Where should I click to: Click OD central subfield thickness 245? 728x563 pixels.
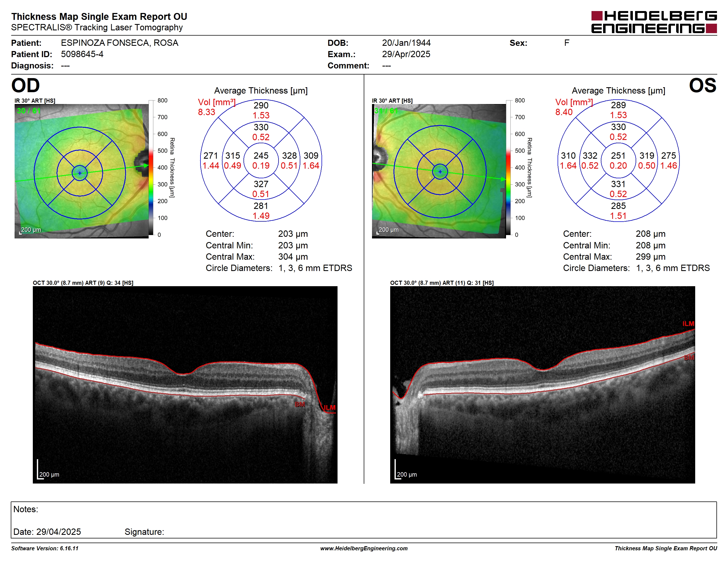click(261, 156)
